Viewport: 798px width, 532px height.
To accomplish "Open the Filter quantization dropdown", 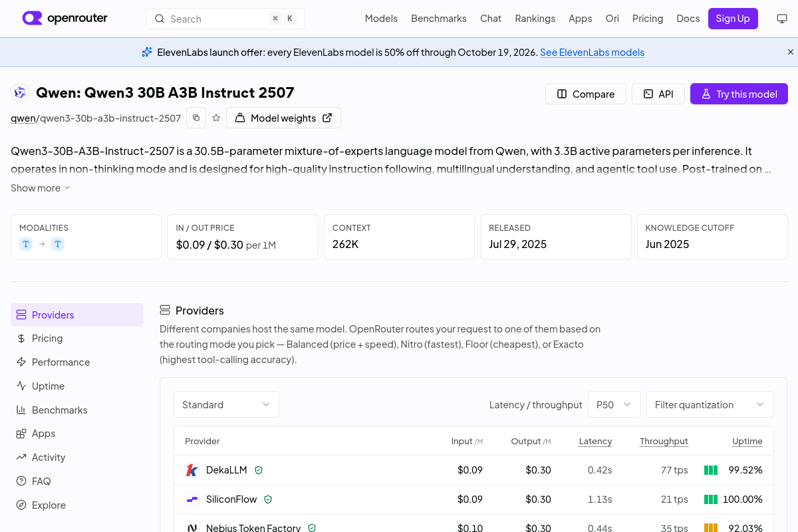I will point(710,404).
